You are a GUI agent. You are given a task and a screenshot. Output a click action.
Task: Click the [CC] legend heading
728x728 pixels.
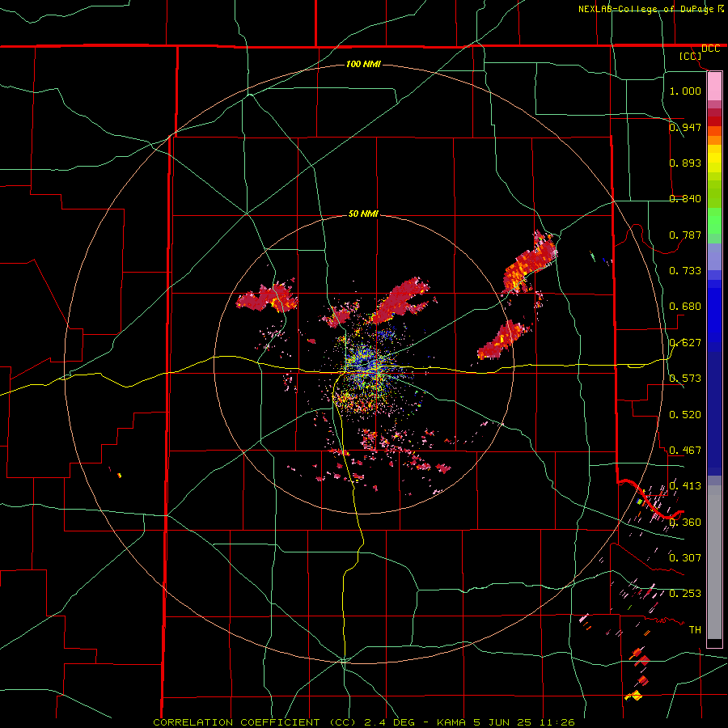point(691,56)
